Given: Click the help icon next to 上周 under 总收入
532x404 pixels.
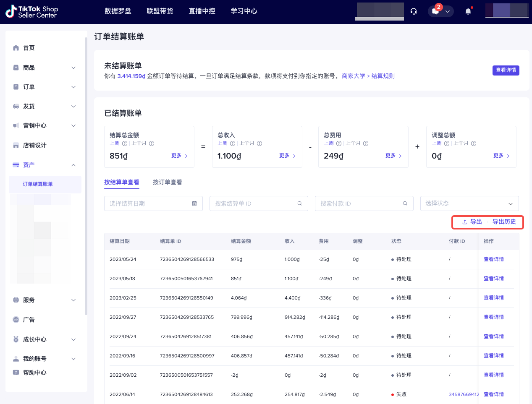Looking at the screenshot, I should (232, 143).
